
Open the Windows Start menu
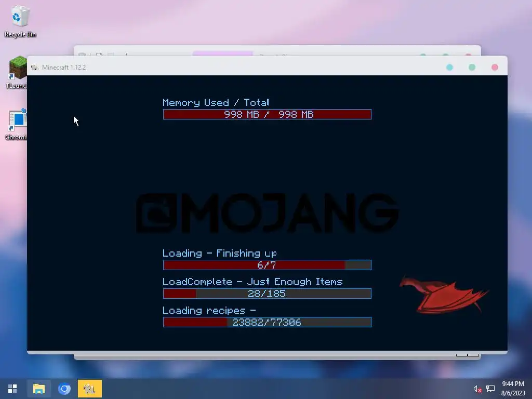(x=12, y=389)
